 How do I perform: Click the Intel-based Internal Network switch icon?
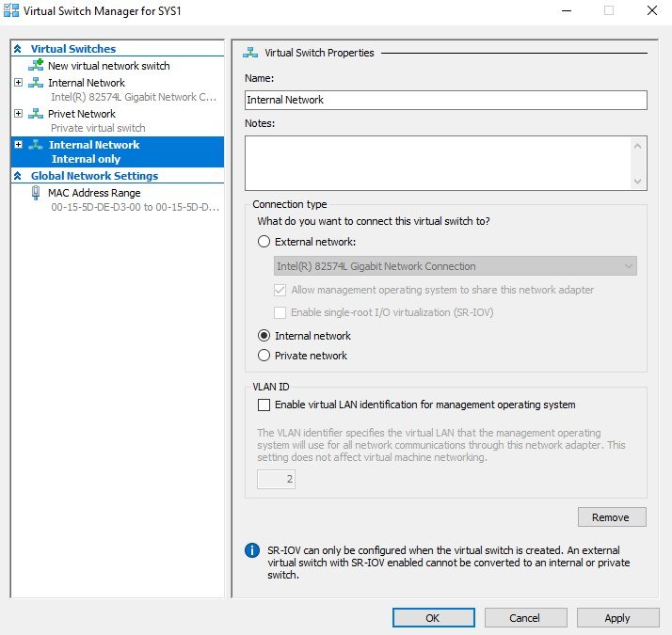[36, 82]
